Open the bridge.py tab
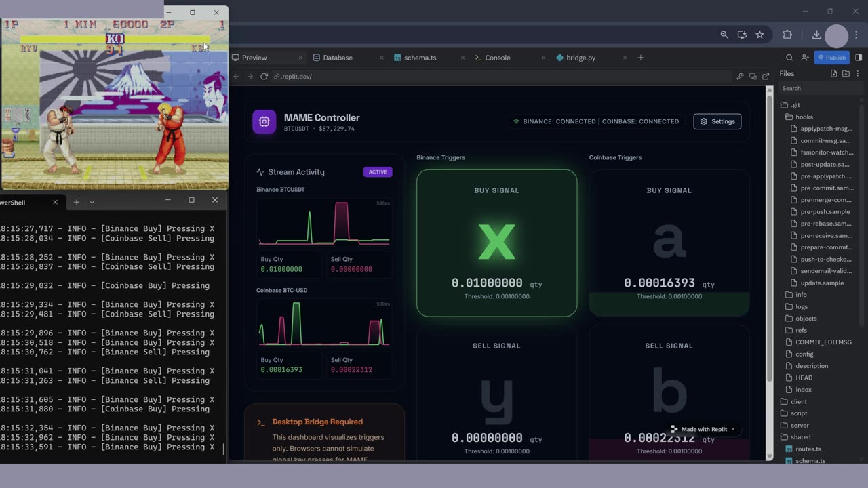The width and height of the screenshot is (868, 488). [x=580, y=58]
